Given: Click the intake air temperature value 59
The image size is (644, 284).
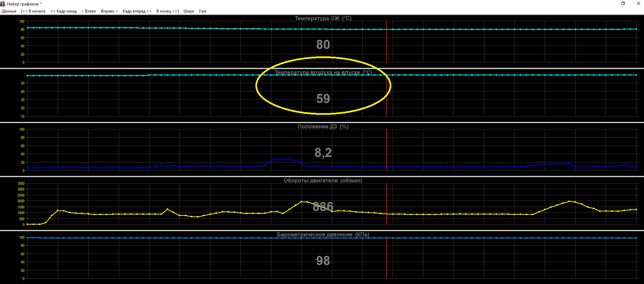Looking at the screenshot, I should 323,99.
